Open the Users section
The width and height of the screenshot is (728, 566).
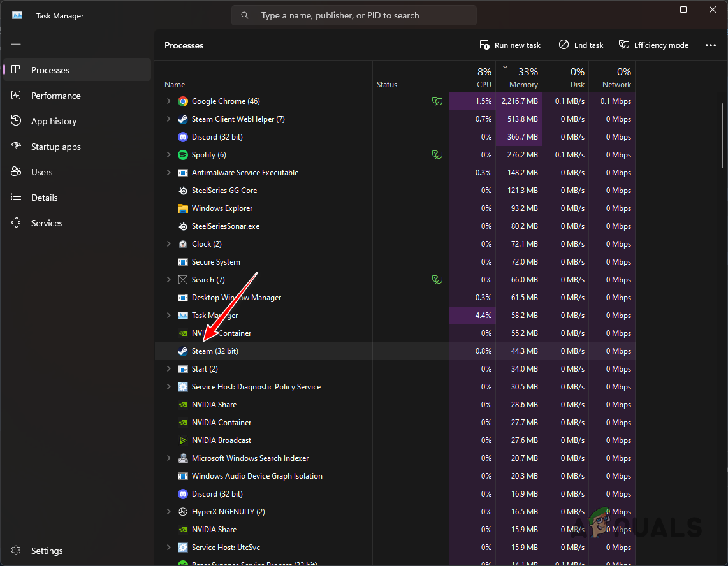coord(41,172)
